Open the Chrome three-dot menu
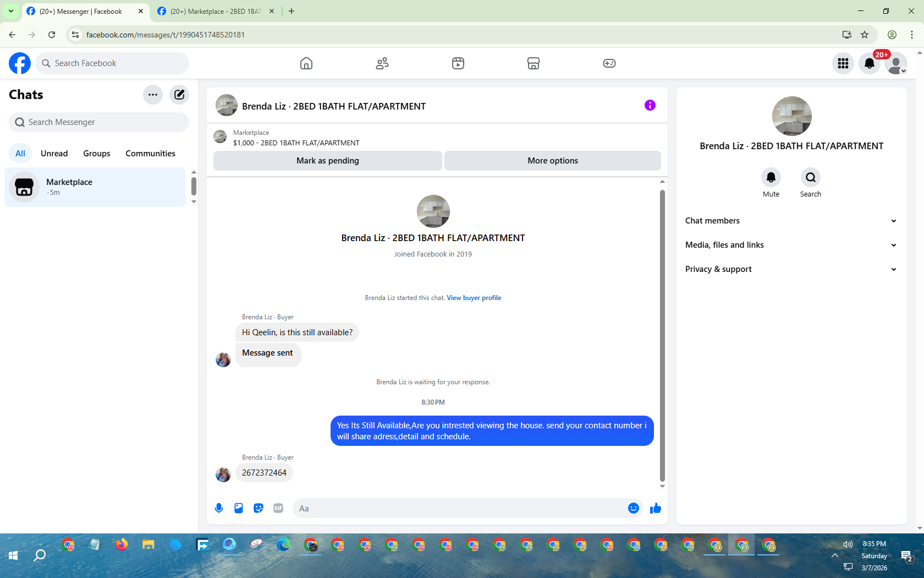924x578 pixels. 912,35
